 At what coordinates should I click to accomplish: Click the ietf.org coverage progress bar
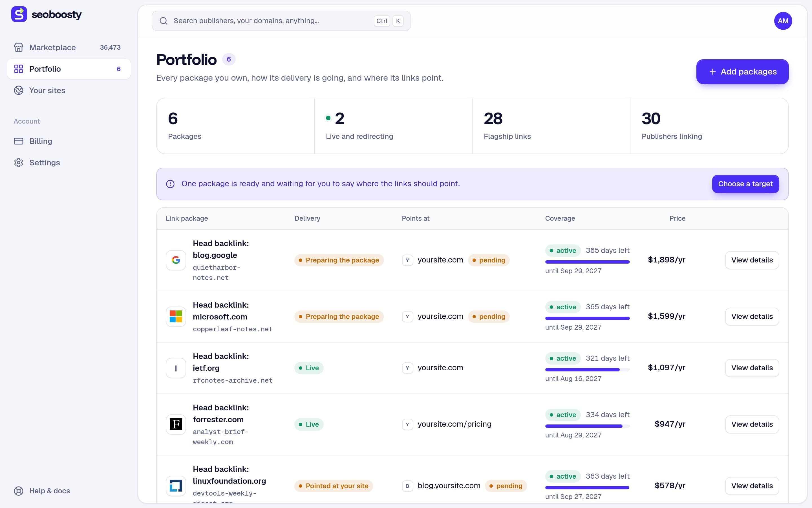coord(587,370)
